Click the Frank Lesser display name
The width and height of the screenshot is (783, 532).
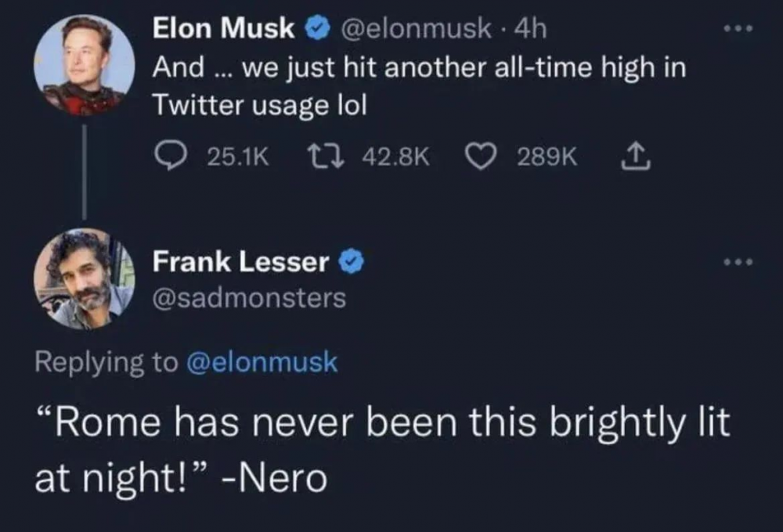tap(240, 262)
